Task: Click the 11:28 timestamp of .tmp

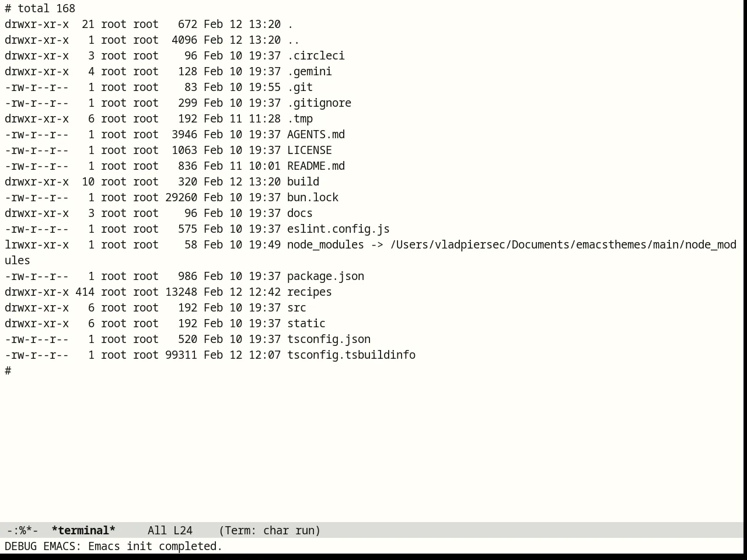Action: (264, 118)
